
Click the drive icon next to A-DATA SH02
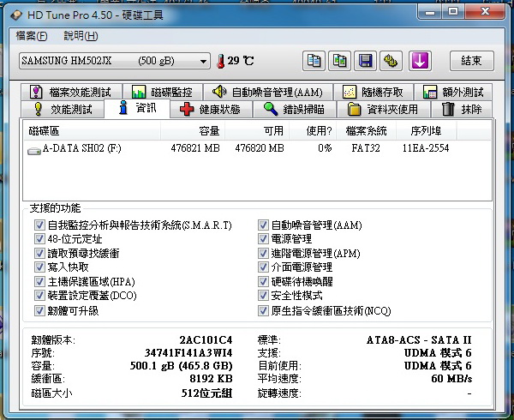coord(33,151)
